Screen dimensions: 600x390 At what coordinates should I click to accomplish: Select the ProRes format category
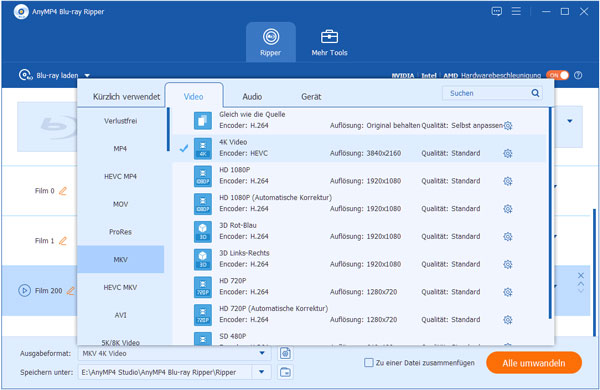(121, 232)
